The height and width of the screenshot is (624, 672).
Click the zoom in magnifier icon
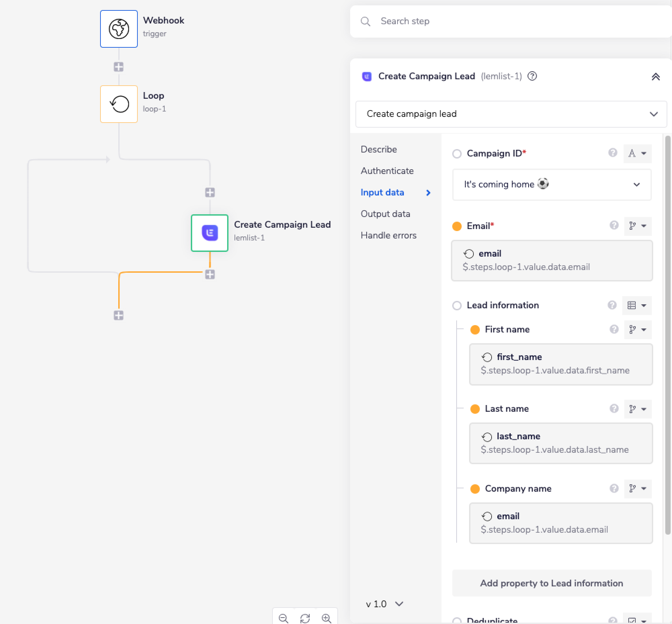click(x=326, y=618)
